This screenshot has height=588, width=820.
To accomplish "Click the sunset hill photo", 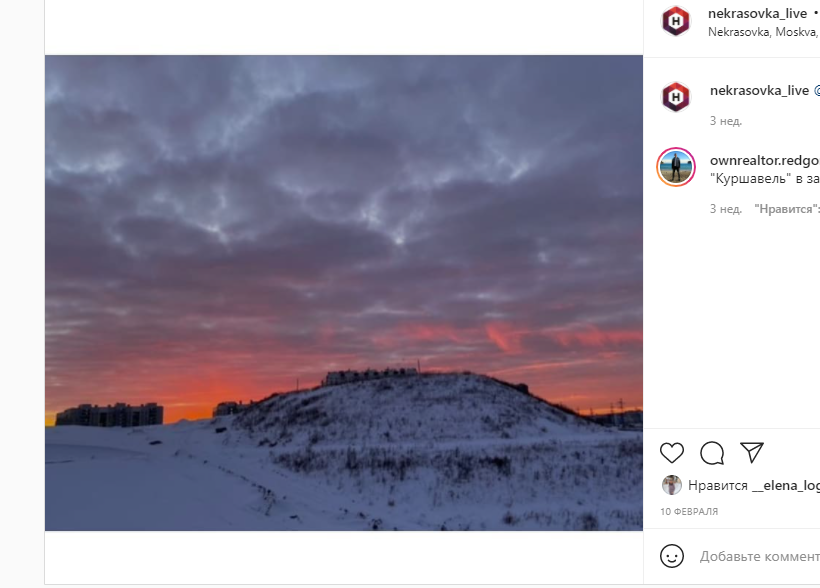I will click(344, 293).
